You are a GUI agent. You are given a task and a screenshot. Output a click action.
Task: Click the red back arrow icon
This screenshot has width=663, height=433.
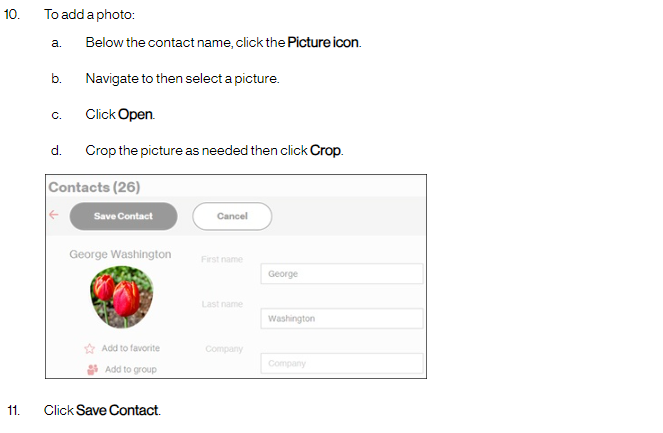54,215
